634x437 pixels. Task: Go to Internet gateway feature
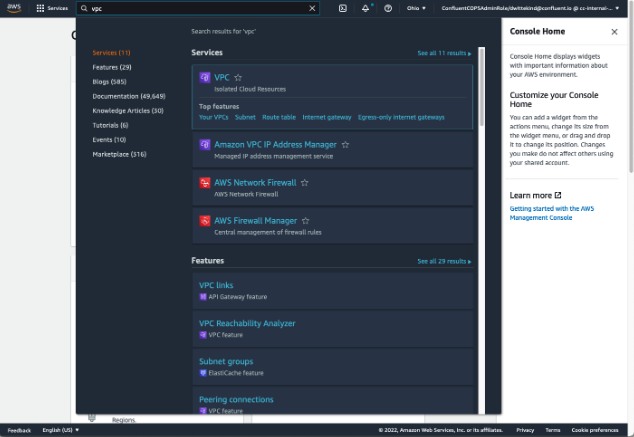click(327, 117)
